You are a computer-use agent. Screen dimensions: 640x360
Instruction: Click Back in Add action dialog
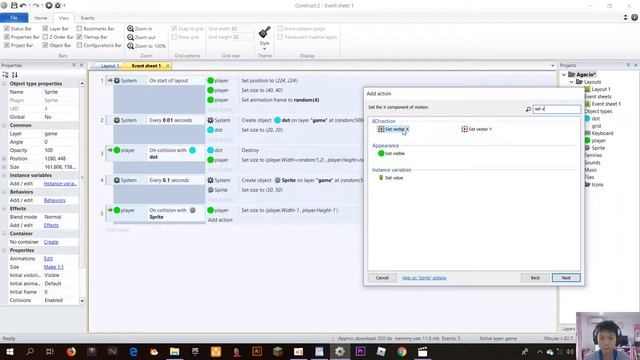coord(535,278)
